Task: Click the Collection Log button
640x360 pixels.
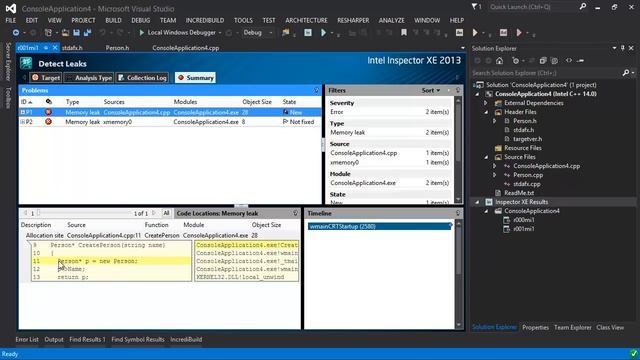Action: [142, 78]
